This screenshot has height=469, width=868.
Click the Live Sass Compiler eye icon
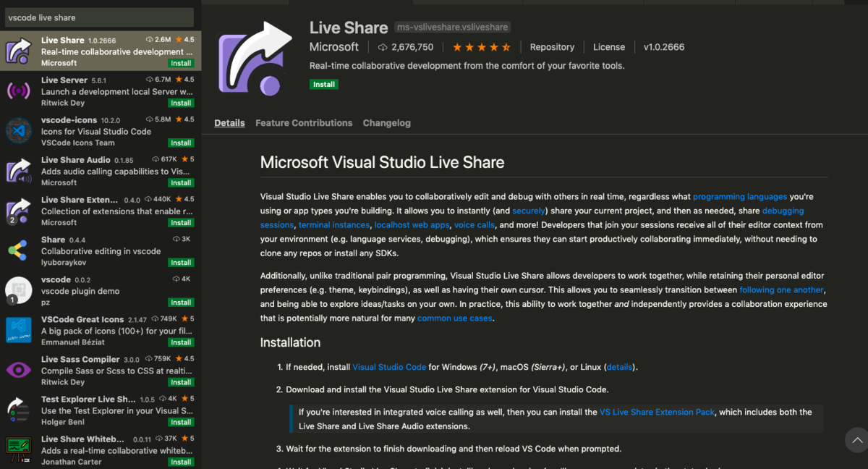(x=19, y=370)
